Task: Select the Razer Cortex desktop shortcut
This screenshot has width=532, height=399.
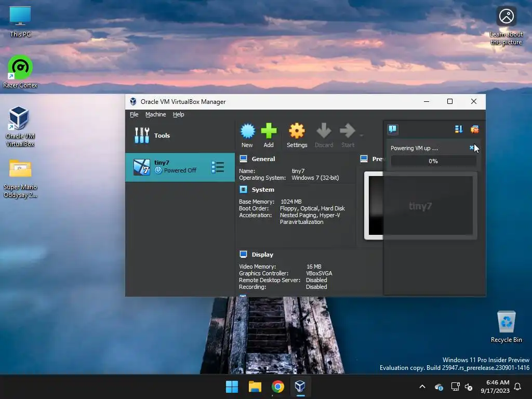Action: coord(20,72)
